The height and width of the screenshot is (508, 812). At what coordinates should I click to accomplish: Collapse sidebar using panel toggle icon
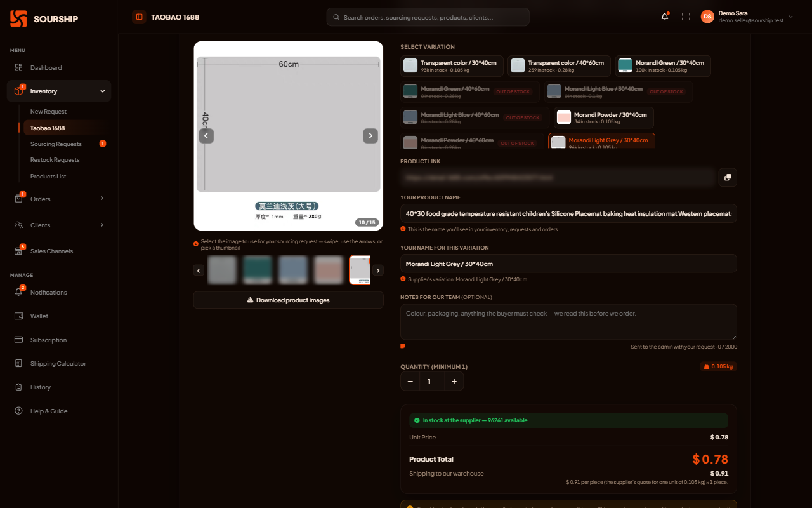[x=139, y=17]
